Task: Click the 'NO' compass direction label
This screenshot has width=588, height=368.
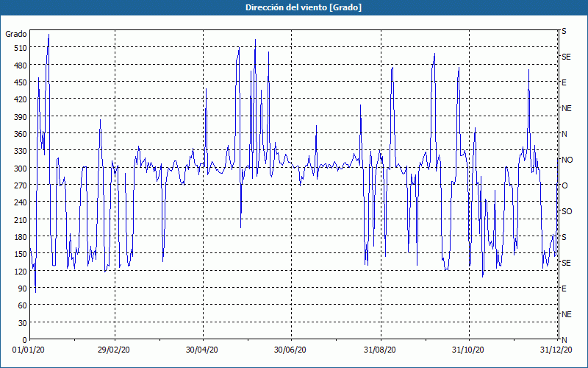Action: pyautogui.click(x=567, y=160)
